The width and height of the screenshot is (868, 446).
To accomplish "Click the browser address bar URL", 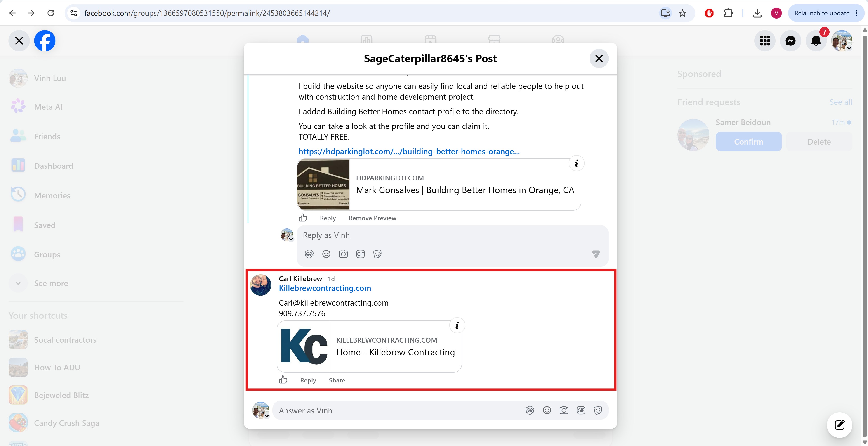I will (x=207, y=13).
